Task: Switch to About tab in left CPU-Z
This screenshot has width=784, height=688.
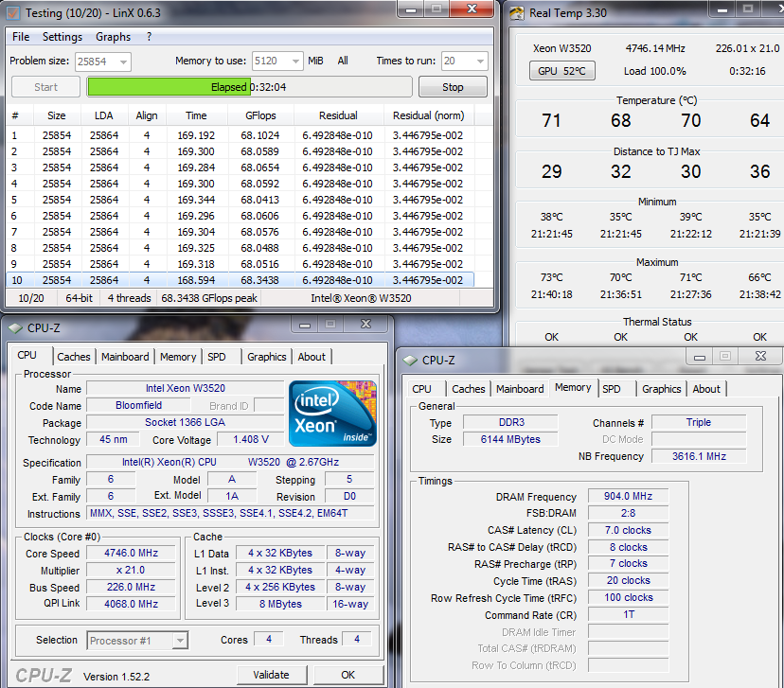Action: coord(312,357)
